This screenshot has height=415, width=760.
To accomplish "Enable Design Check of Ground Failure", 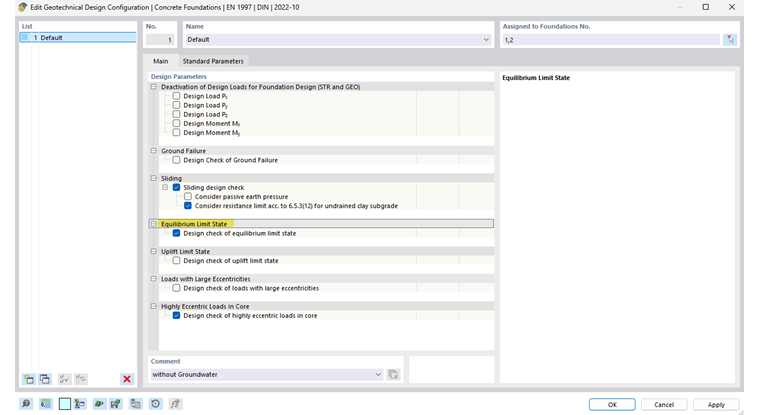I will (177, 160).
